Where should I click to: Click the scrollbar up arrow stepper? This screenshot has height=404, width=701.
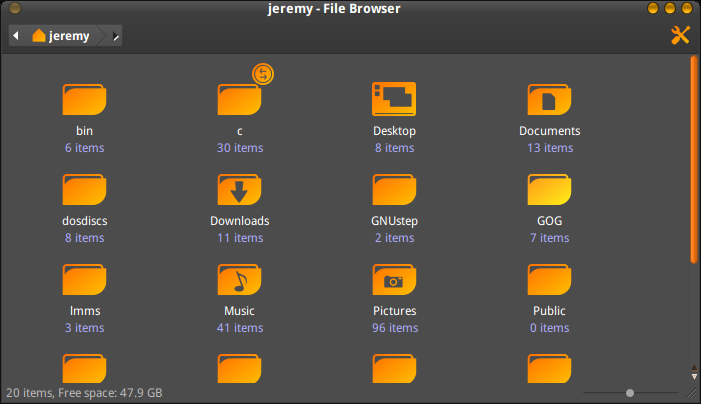tap(694, 368)
